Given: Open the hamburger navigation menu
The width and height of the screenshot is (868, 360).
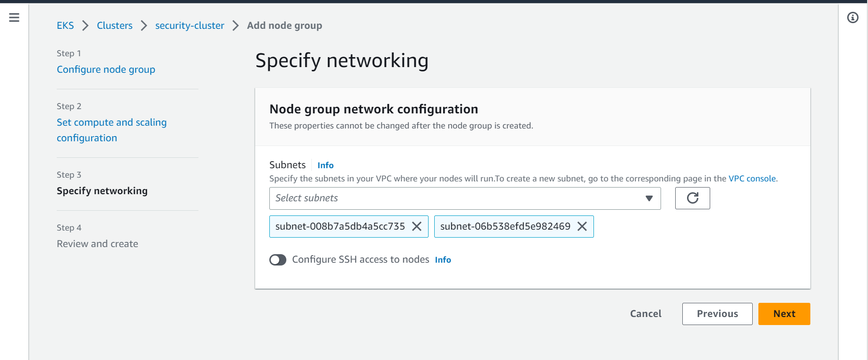Looking at the screenshot, I should 14,17.
